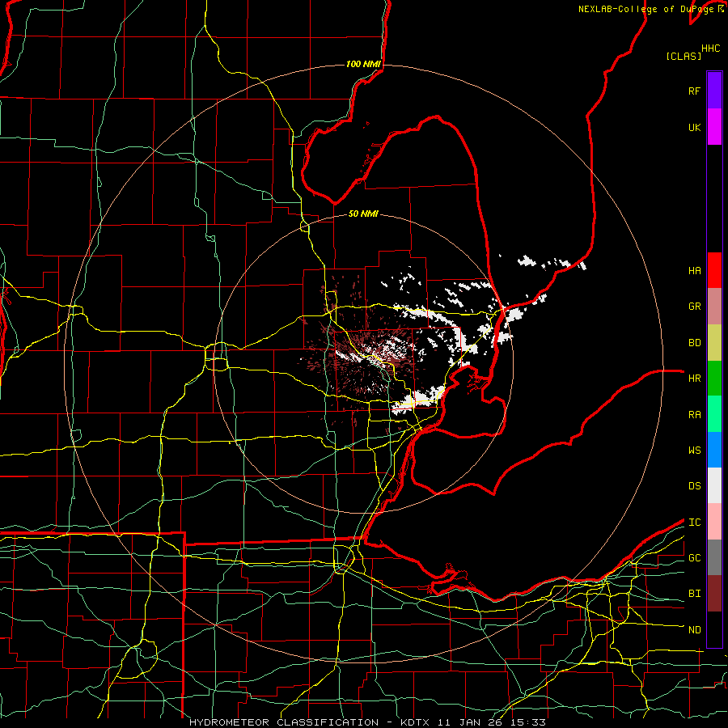The width and height of the screenshot is (728, 728).
Task: Click the IC legend label
Action: pyautogui.click(x=695, y=523)
